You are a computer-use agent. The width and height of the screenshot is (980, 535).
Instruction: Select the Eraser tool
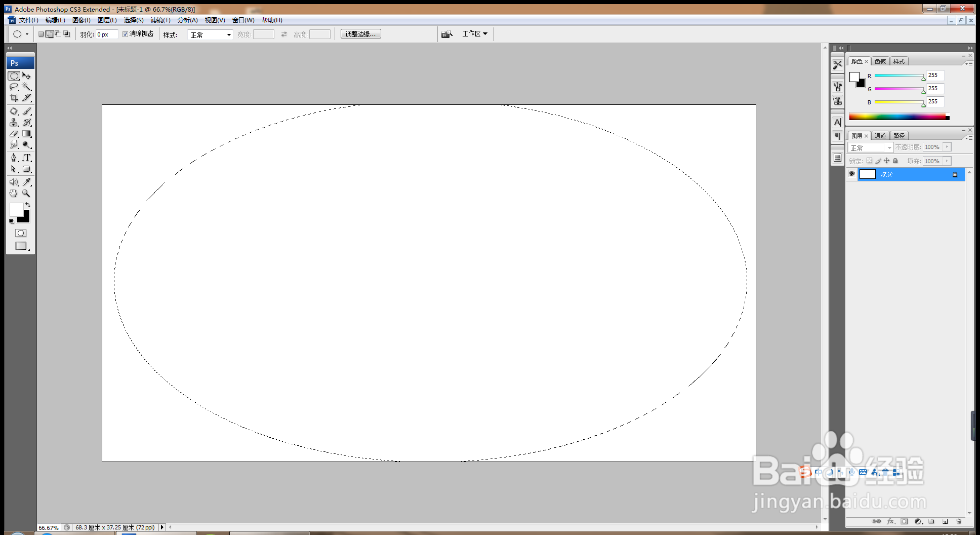point(14,134)
